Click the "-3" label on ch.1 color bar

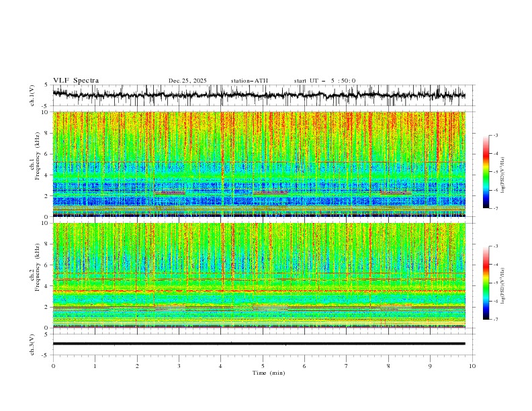(495, 135)
